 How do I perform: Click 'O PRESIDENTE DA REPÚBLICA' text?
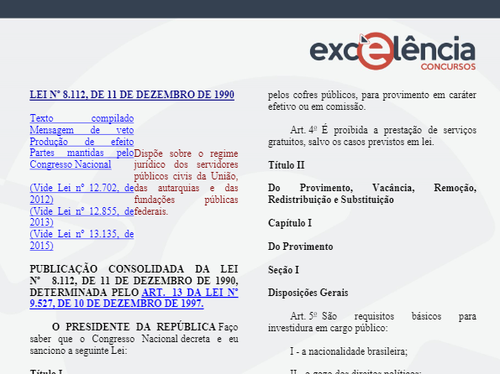coord(134,327)
